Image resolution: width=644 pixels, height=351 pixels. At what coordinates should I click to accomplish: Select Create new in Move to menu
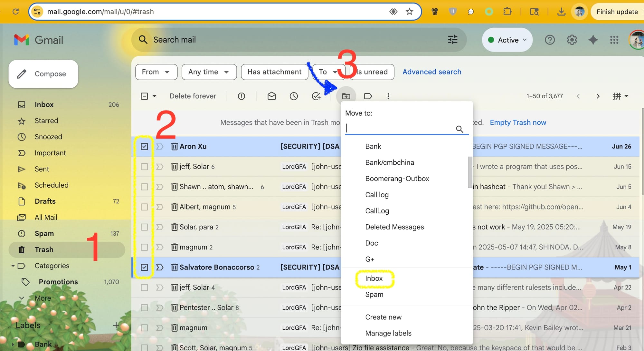click(383, 317)
